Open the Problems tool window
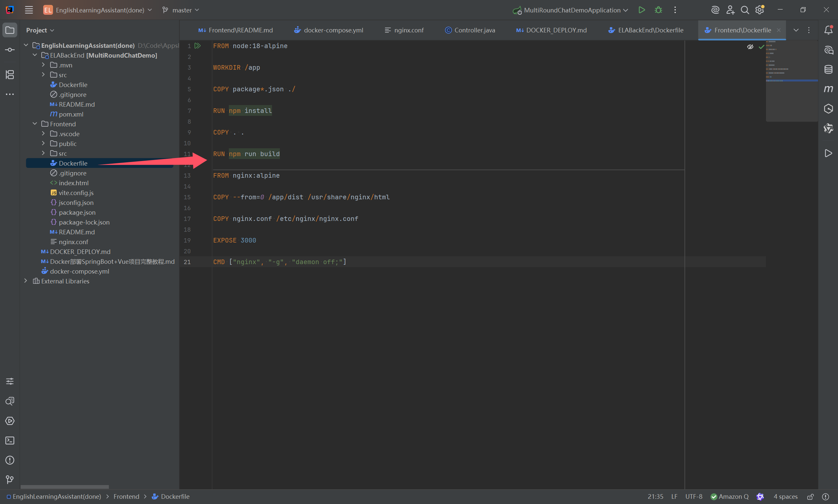The image size is (838, 504). 10,460
